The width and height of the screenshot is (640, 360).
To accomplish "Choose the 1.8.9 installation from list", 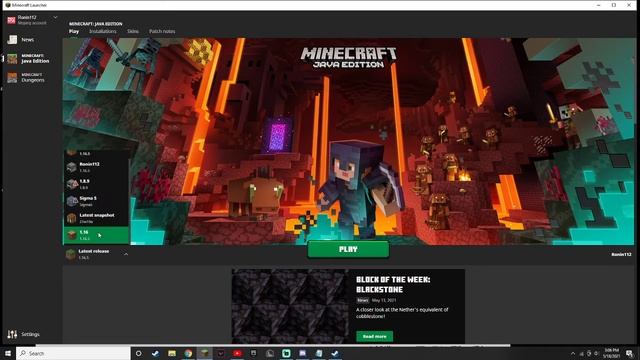I will click(x=97, y=184).
